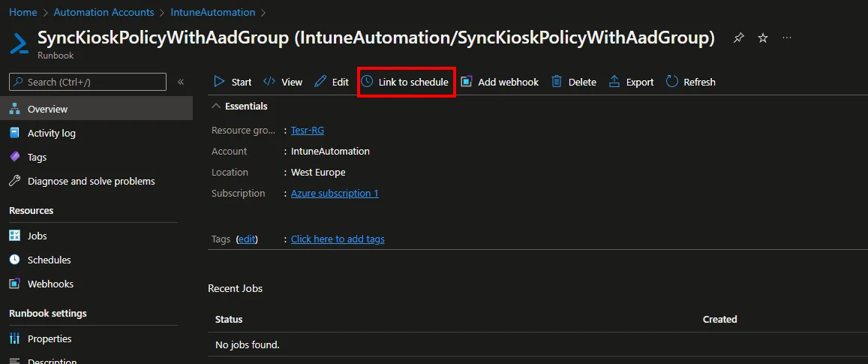The image size is (868, 364).
Task: Click the Jobs icon in the sidebar
Action: coord(15,236)
